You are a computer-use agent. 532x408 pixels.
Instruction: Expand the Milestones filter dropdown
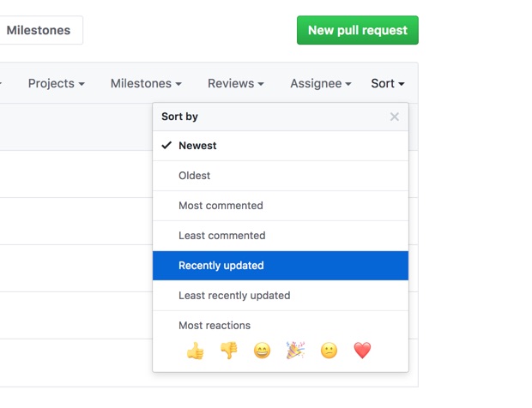point(146,83)
